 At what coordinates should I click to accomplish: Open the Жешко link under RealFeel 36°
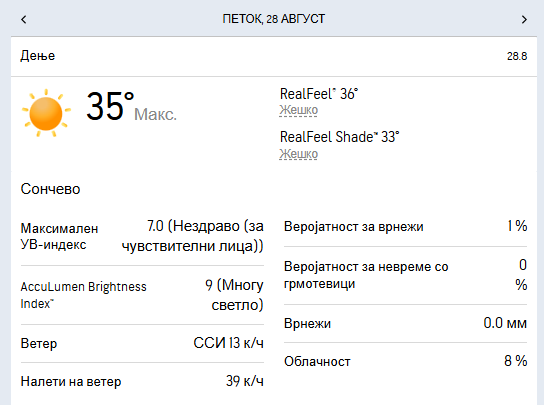tap(298, 110)
